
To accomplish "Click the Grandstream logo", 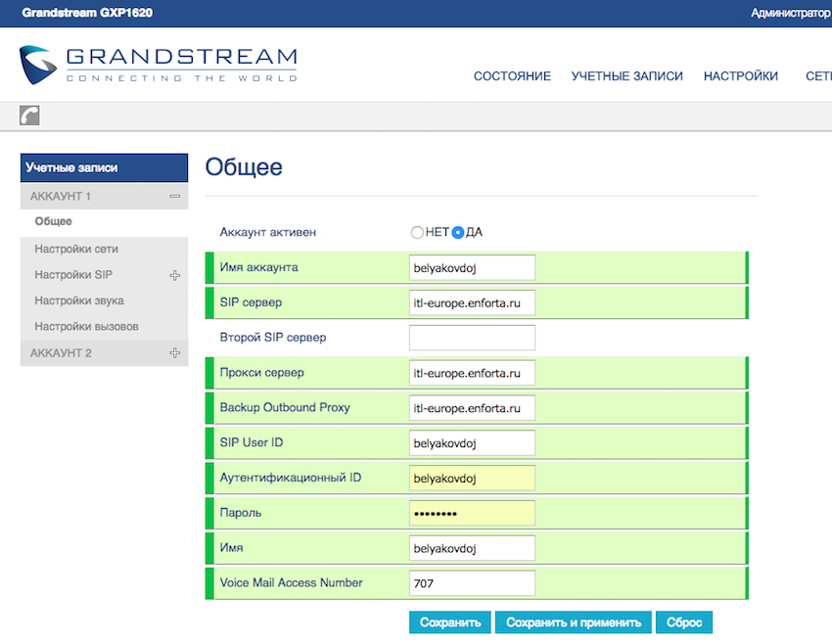I will (159, 65).
